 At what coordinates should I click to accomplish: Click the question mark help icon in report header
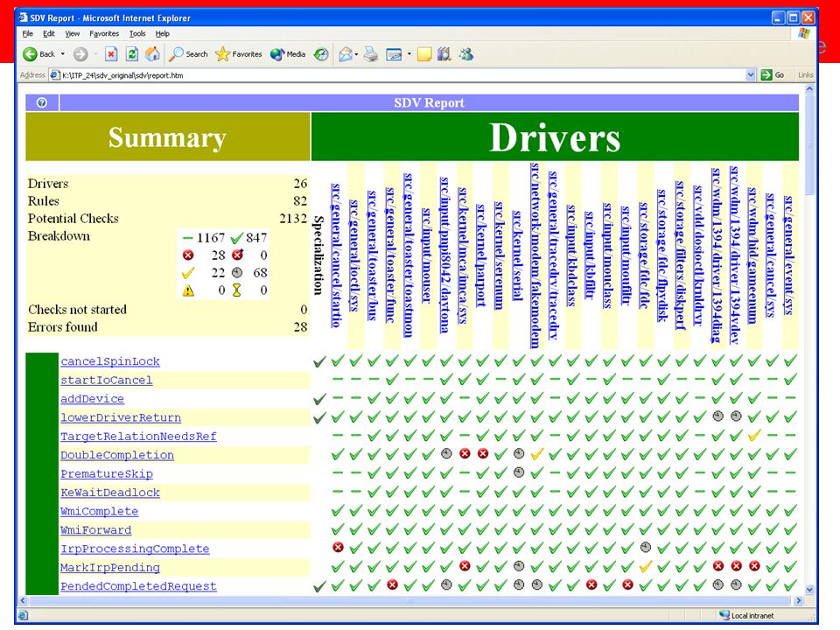[42, 103]
